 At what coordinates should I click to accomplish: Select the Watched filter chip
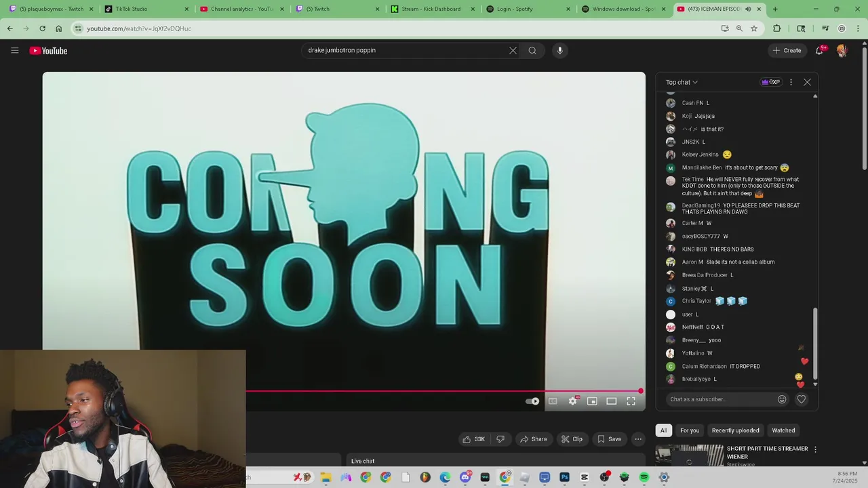pos(783,430)
